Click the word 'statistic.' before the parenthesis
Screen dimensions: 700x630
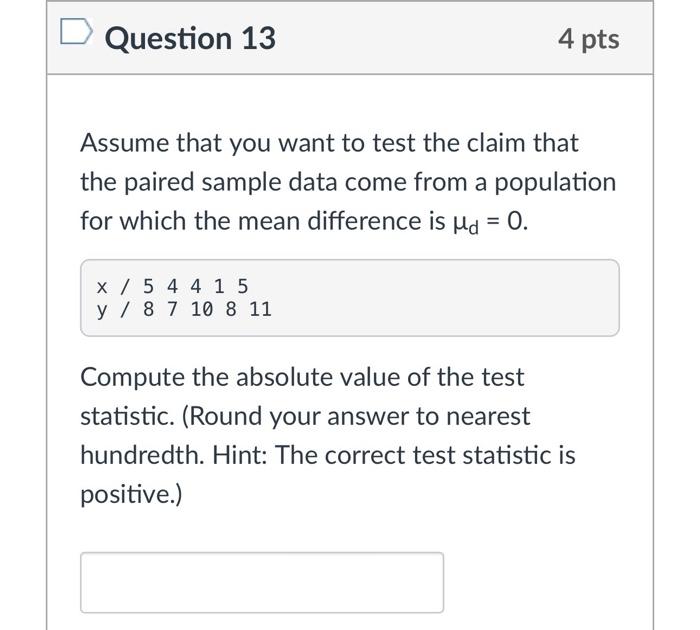click(127, 417)
